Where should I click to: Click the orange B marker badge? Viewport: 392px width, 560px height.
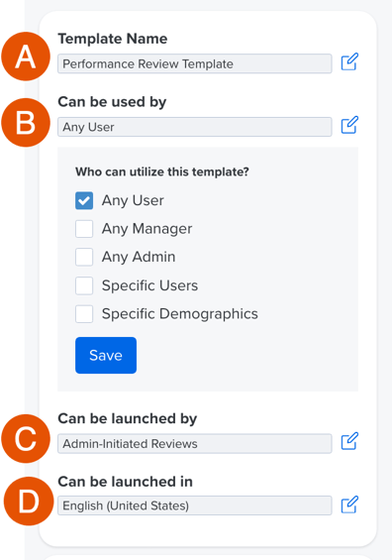tap(26, 123)
